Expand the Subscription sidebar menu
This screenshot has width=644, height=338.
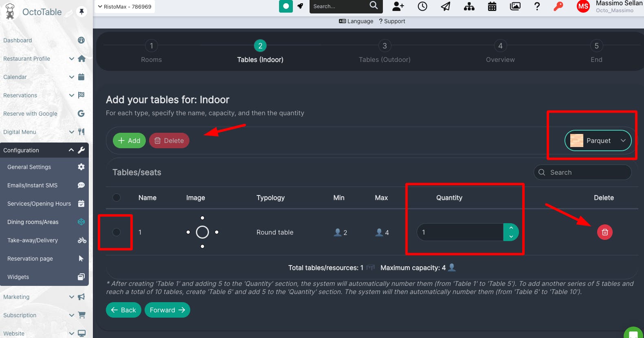(x=44, y=315)
